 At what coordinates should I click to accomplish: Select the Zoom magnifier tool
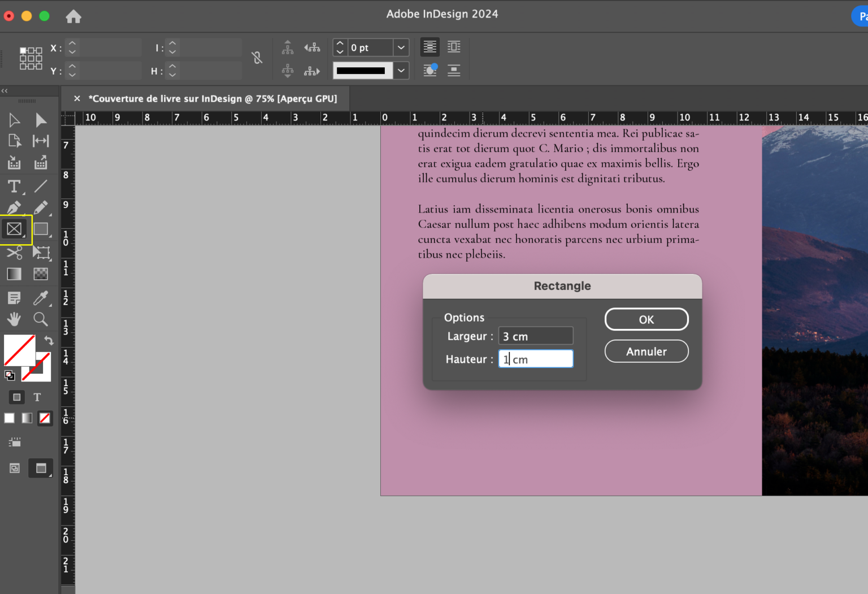[x=41, y=319]
